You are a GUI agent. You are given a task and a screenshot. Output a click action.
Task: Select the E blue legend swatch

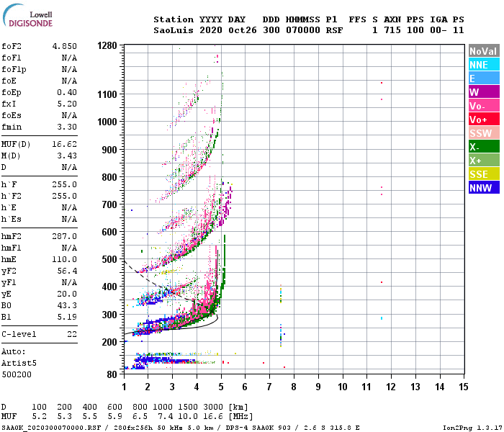pos(484,78)
